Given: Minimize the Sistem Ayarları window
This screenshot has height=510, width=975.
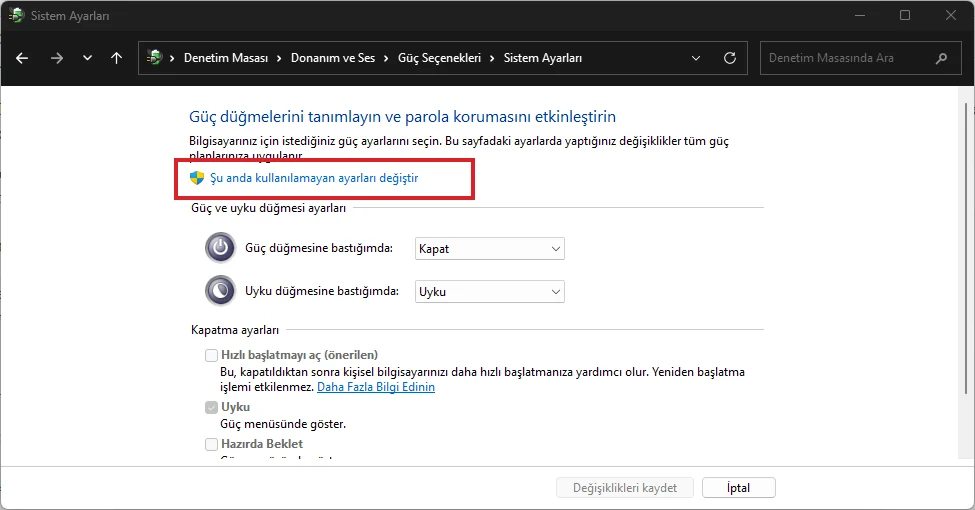Looking at the screenshot, I should [860, 15].
